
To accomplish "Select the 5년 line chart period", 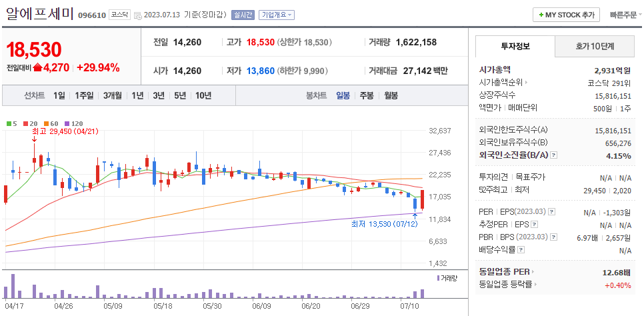I will coord(180,96).
